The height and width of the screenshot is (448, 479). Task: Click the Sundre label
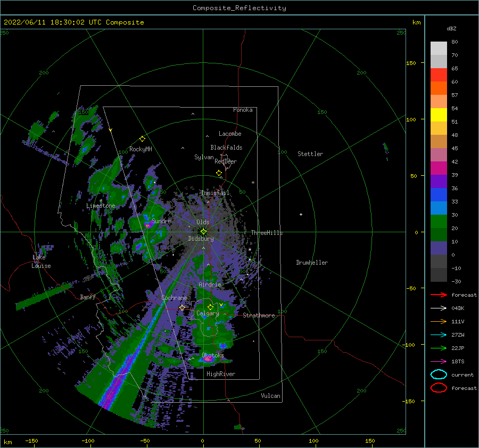(161, 221)
